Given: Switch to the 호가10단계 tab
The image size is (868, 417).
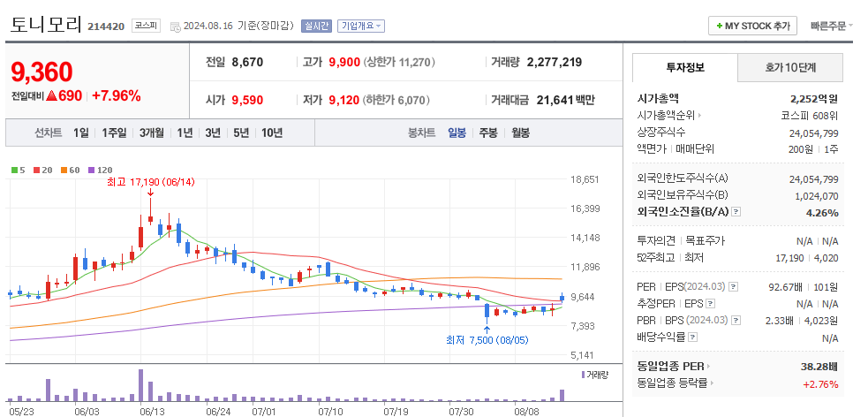Looking at the screenshot, I should [x=790, y=67].
